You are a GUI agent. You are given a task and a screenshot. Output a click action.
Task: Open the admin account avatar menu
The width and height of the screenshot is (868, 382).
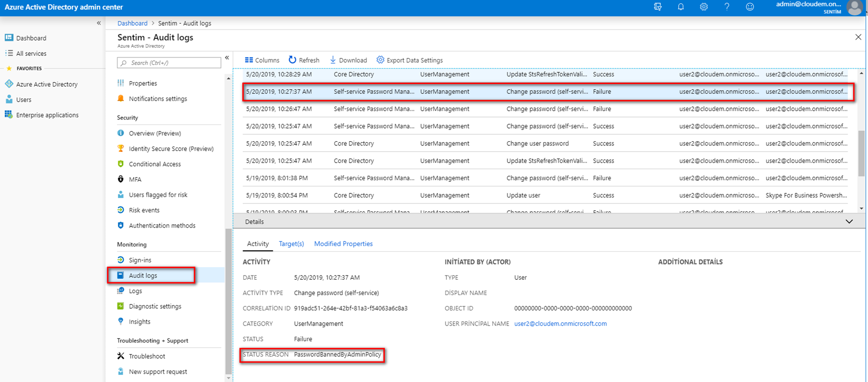click(854, 7)
